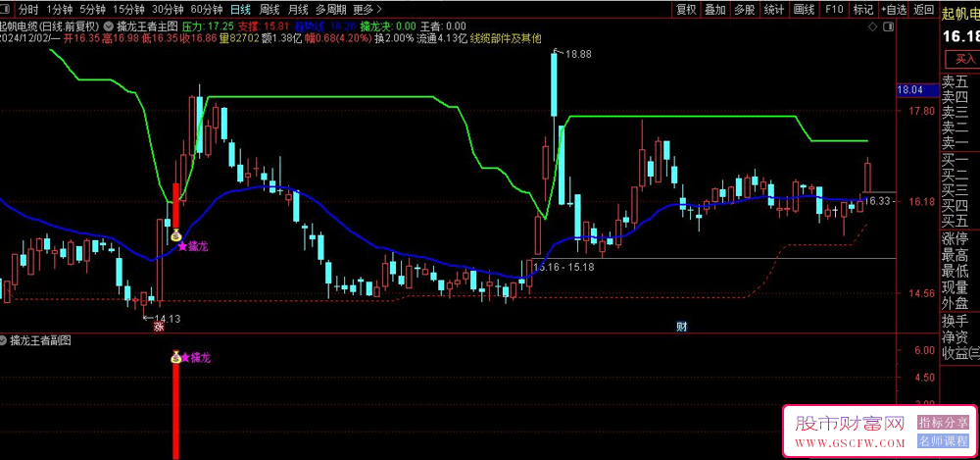Select the 15分钟 period tab
980x460 pixels.
129,10
